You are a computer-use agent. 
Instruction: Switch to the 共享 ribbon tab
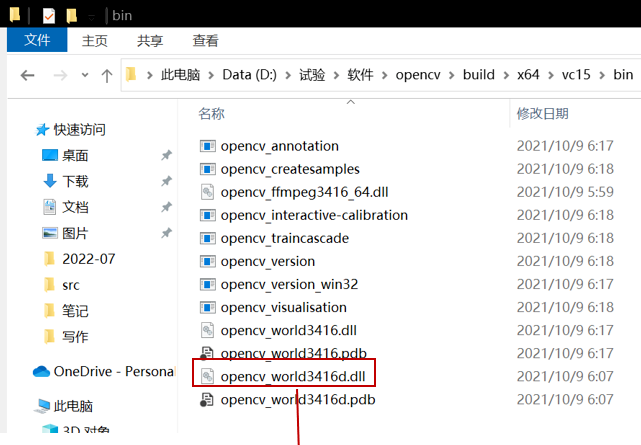tap(150, 40)
